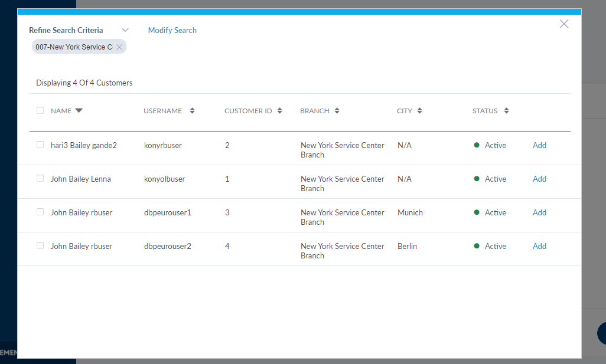This screenshot has height=364, width=606.
Task: Add the Berlin customer dbpeurouser2
Action: (x=539, y=246)
